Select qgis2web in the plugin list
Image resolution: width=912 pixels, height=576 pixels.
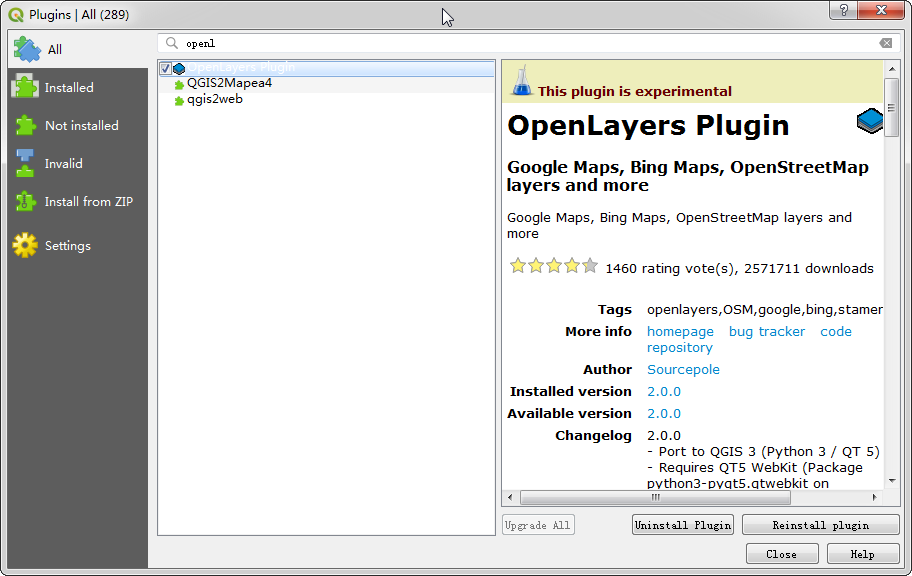(x=326, y=99)
